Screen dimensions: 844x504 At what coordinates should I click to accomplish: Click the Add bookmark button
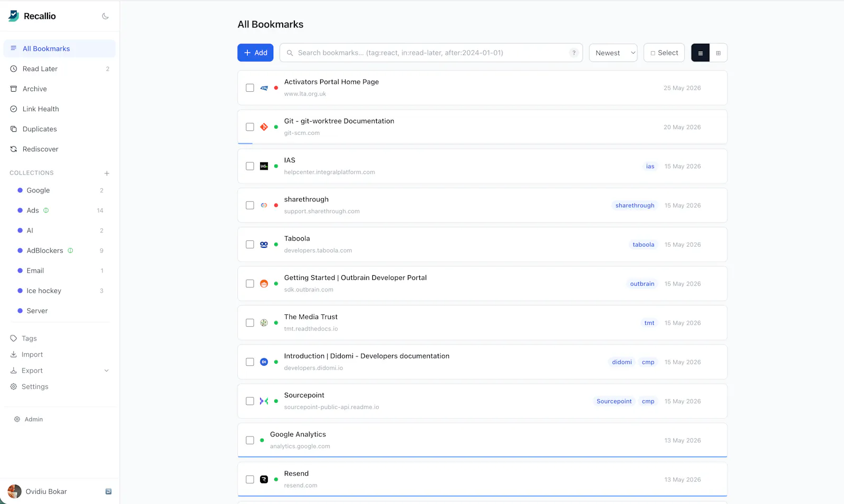[255, 53]
